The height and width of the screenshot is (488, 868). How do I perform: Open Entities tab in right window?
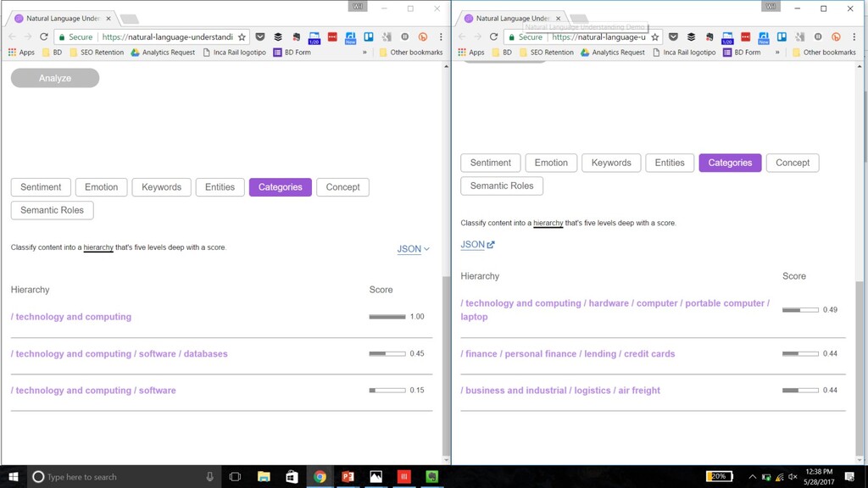click(670, 163)
